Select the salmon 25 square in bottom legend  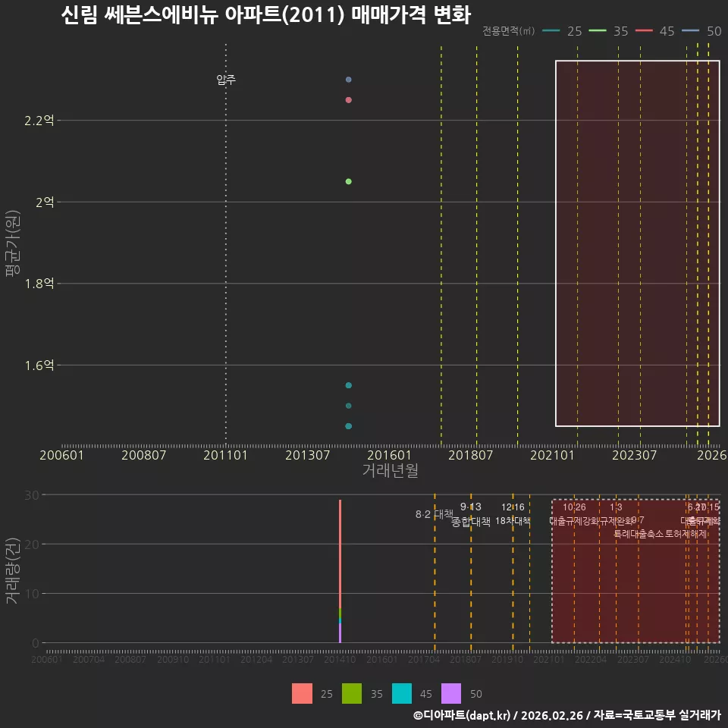pyautogui.click(x=302, y=693)
